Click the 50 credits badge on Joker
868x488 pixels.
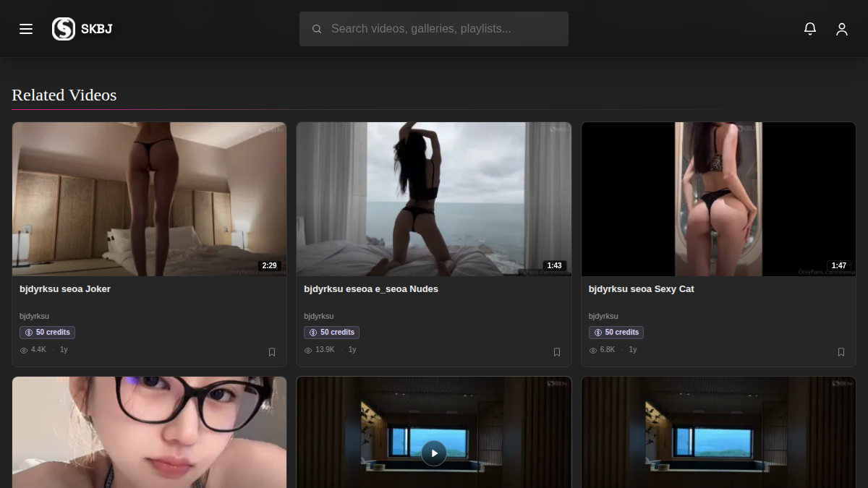tap(47, 333)
